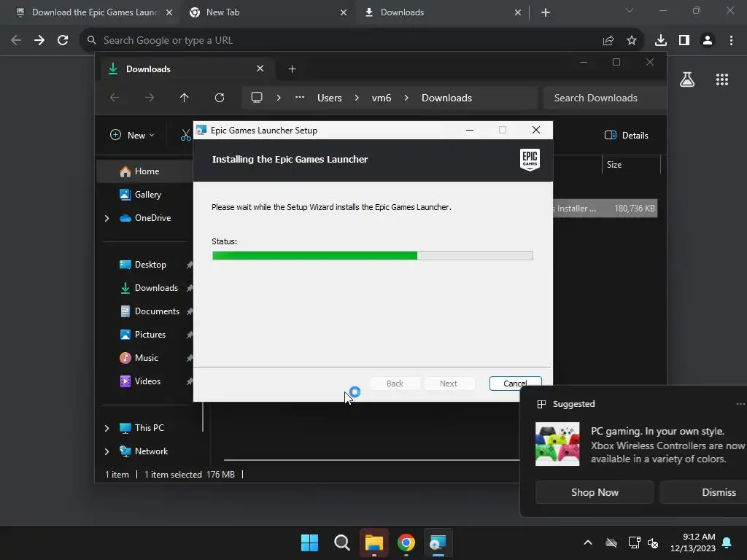Open Chrome downloads tray icon
The image size is (747, 560).
[x=660, y=41]
